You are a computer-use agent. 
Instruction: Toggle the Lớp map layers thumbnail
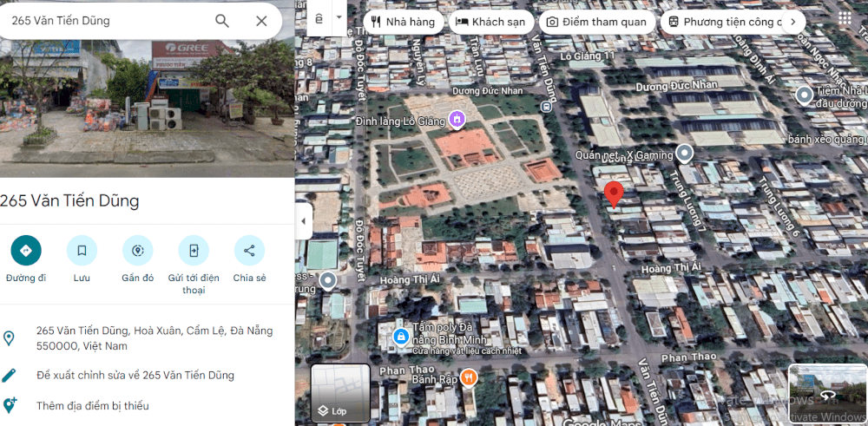coord(340,393)
